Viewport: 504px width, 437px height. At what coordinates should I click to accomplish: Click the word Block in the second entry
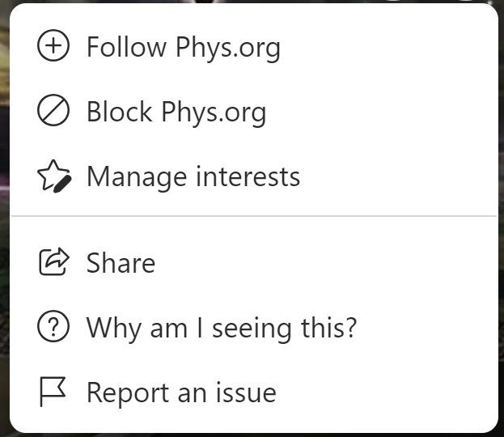pos(120,111)
